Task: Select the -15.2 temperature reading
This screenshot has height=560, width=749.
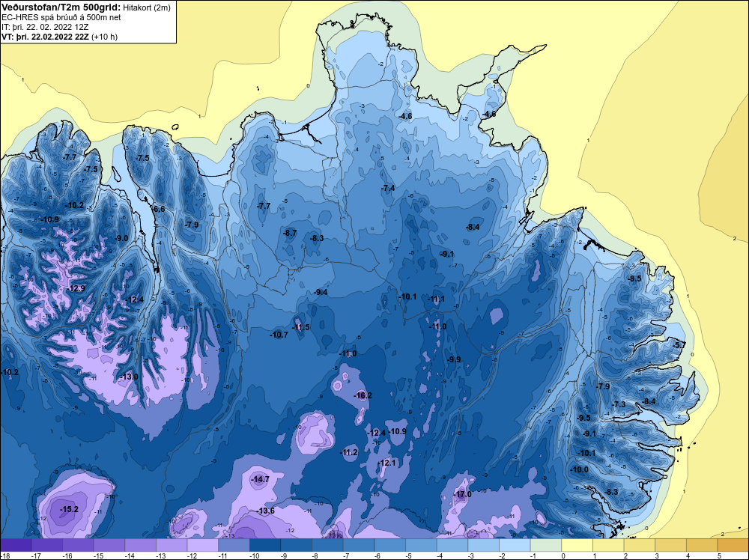Action: (69, 509)
